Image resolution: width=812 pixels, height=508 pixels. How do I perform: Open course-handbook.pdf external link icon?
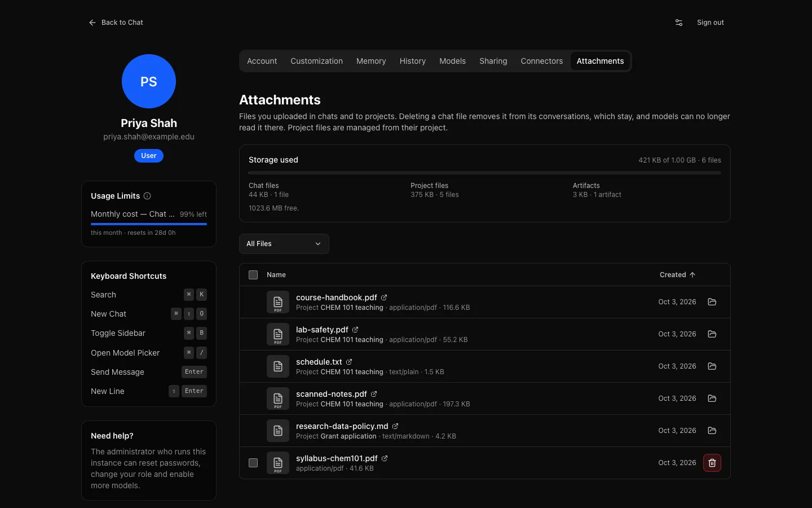pos(384,297)
